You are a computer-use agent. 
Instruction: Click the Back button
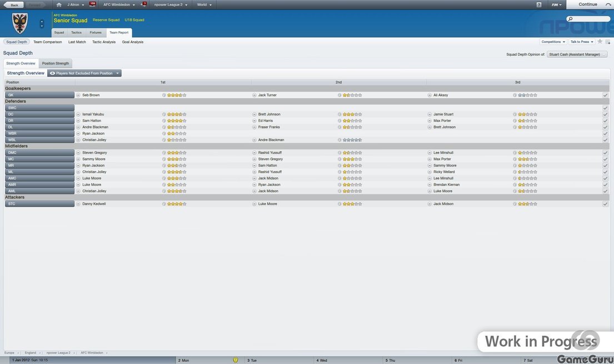point(14,4)
